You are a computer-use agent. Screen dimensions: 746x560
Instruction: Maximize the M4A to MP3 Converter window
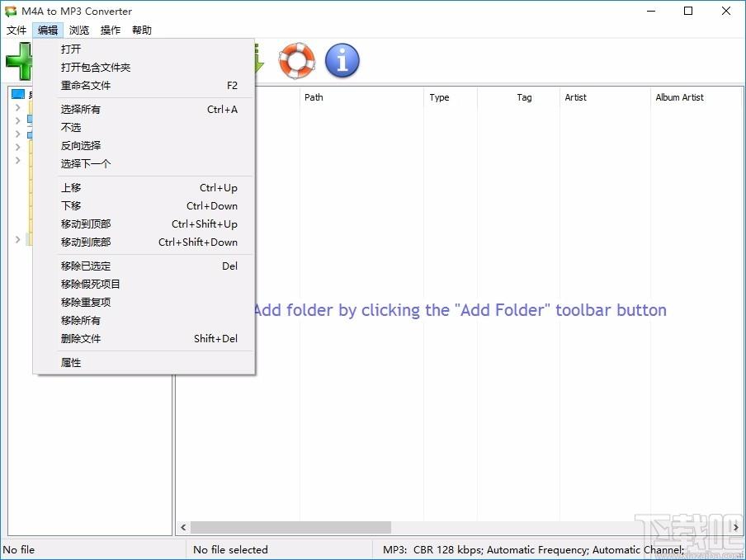point(688,11)
